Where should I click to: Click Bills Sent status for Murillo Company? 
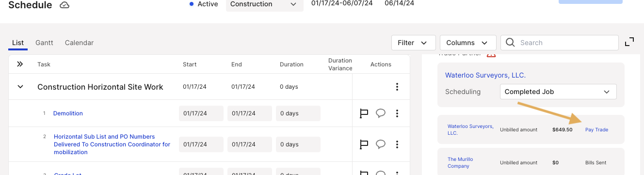[x=596, y=162]
